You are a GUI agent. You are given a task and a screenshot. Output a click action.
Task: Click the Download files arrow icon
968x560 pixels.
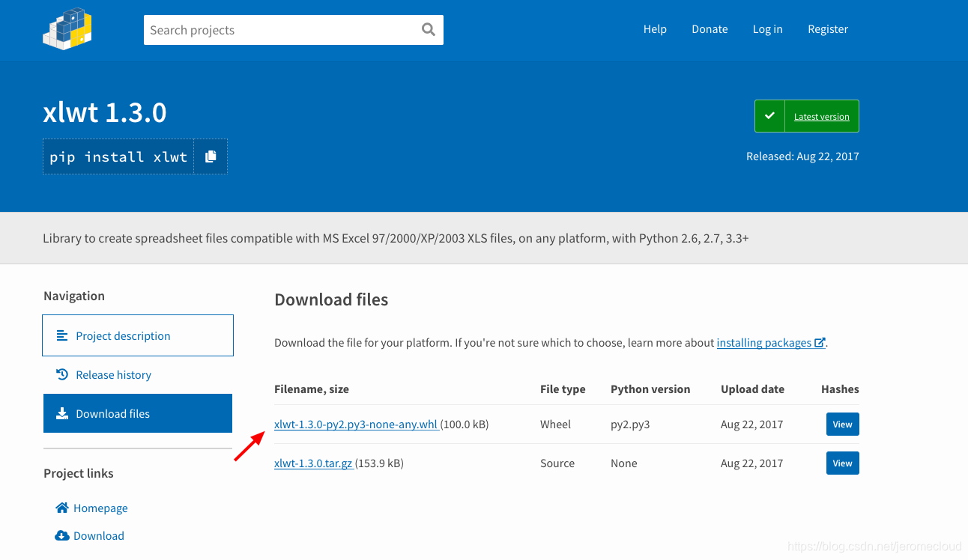pos(62,413)
